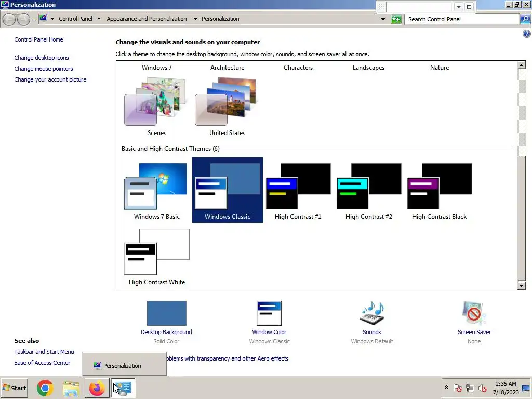Click the theme list scroll up arrow
The width and height of the screenshot is (532, 399).
point(522,65)
